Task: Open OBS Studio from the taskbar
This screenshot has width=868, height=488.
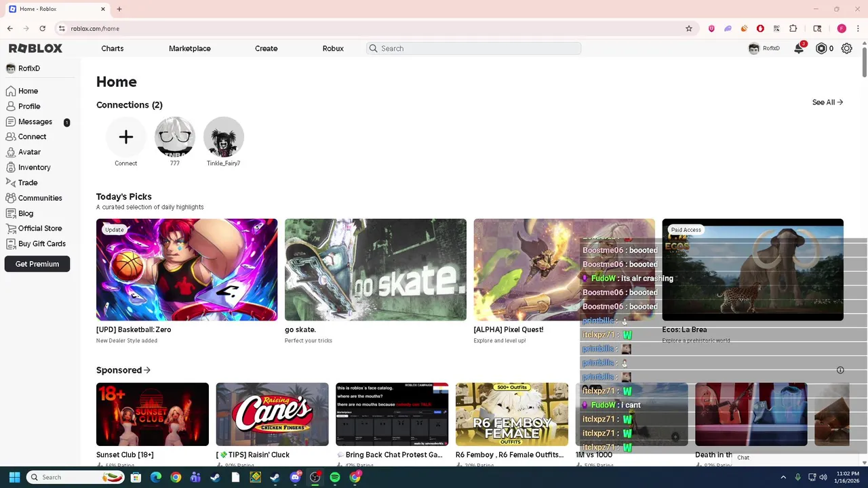Action: 315,477
